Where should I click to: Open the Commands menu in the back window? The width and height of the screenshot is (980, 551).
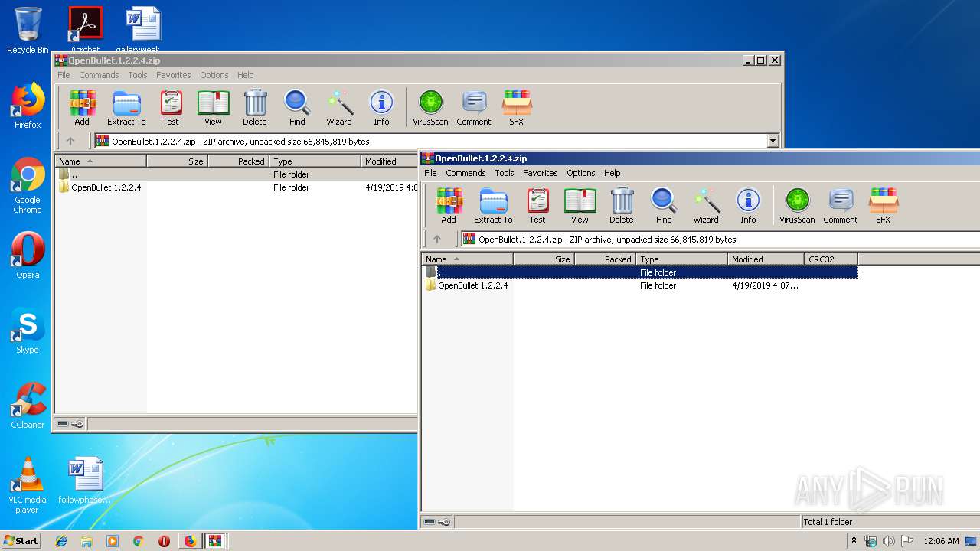pyautogui.click(x=99, y=75)
